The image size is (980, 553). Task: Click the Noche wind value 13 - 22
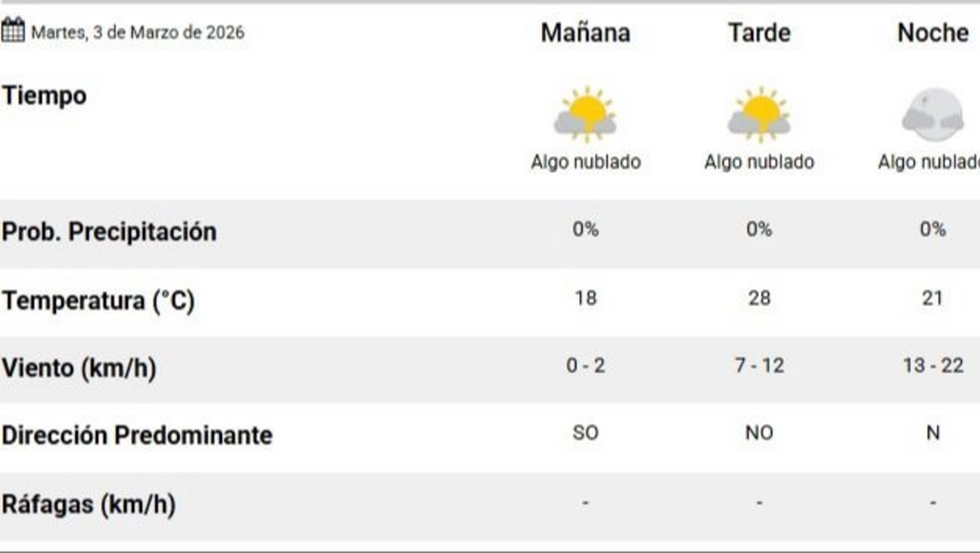click(x=933, y=366)
